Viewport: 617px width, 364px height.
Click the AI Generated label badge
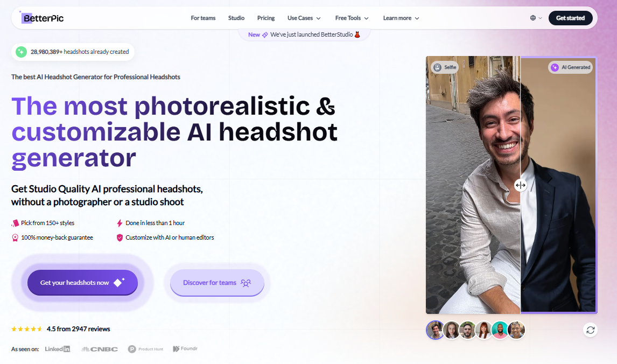570,67
